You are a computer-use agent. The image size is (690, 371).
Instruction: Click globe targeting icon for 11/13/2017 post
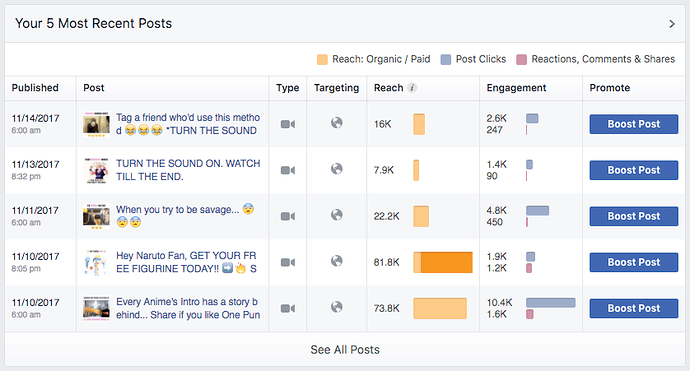pos(337,169)
